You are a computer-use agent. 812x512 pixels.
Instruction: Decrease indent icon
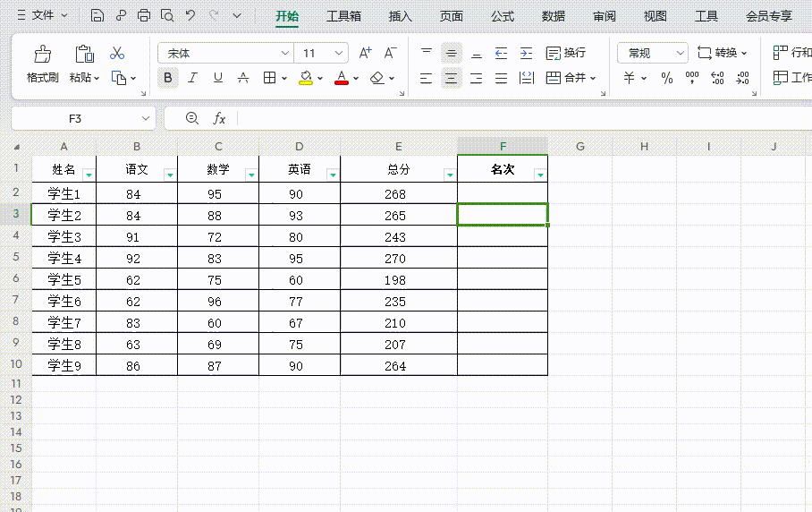[x=502, y=53]
